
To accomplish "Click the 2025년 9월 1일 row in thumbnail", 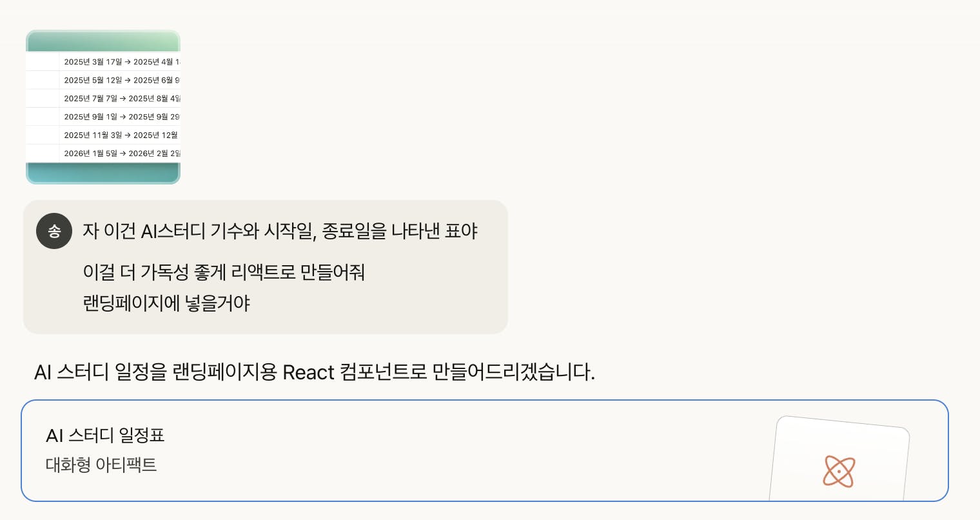I will point(120,117).
